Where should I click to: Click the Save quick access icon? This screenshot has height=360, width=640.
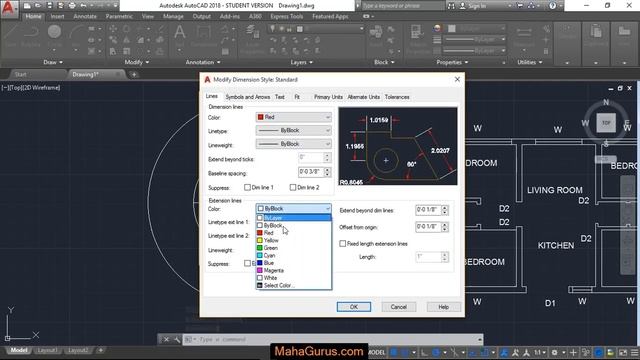click(49, 6)
